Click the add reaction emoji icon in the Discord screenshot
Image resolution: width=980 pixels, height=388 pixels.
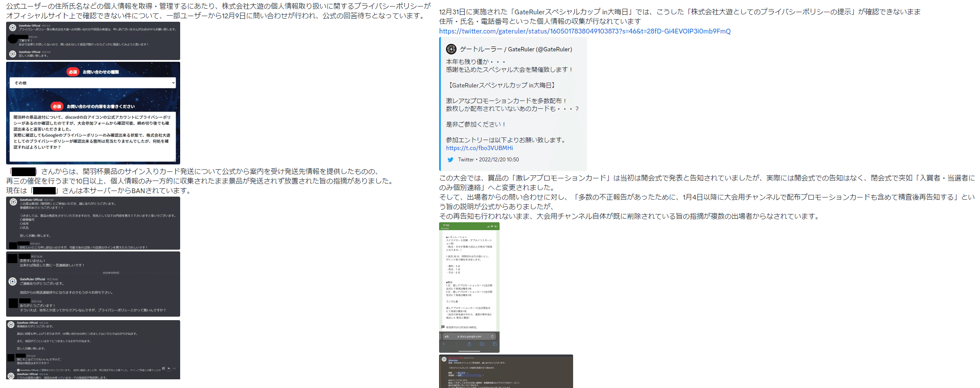[x=164, y=368]
